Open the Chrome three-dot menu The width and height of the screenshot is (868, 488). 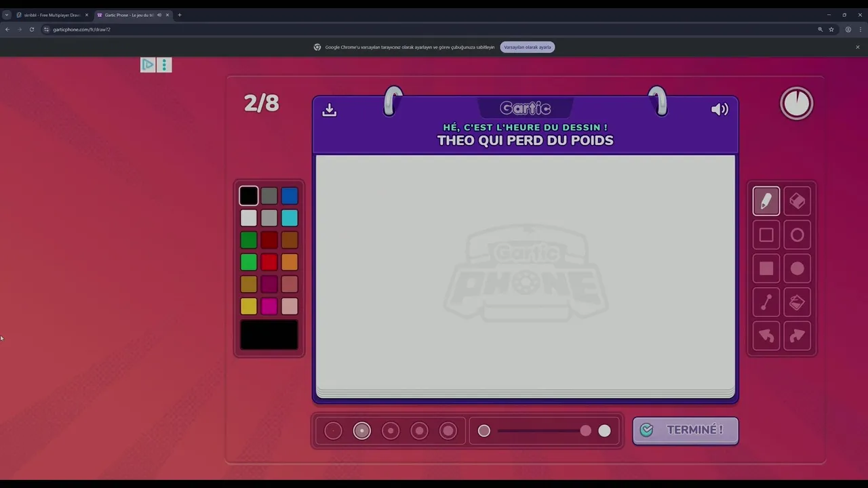(x=861, y=30)
